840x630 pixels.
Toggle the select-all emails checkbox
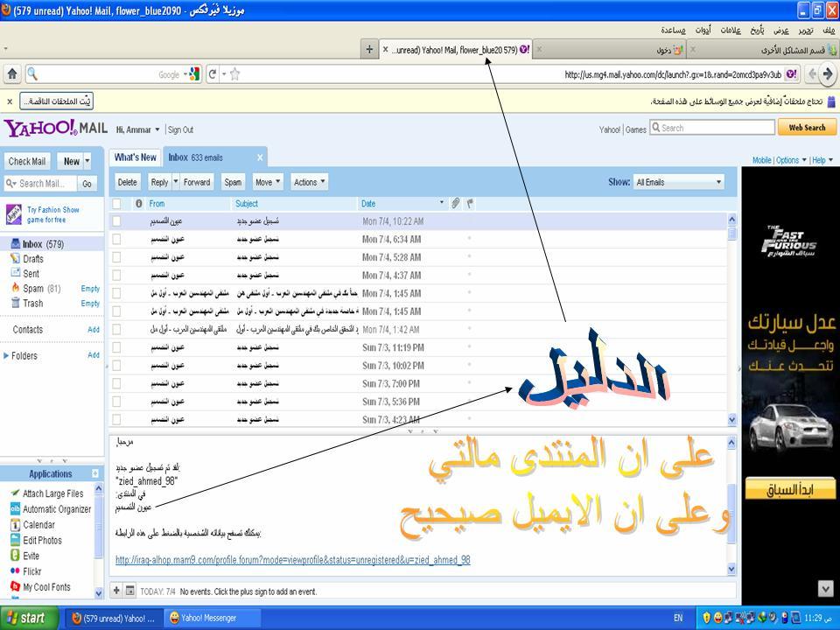coord(116,204)
